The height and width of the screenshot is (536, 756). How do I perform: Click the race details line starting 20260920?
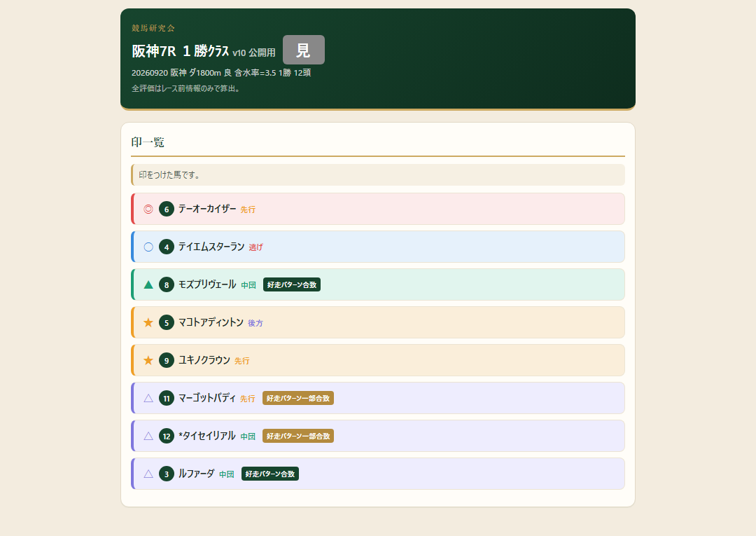(x=221, y=72)
